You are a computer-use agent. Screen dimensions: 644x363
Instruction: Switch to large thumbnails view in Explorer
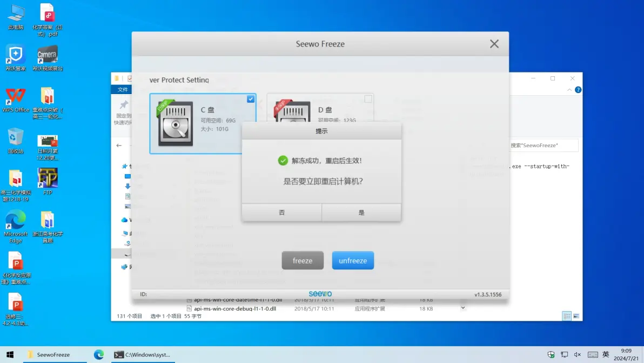[x=576, y=316]
